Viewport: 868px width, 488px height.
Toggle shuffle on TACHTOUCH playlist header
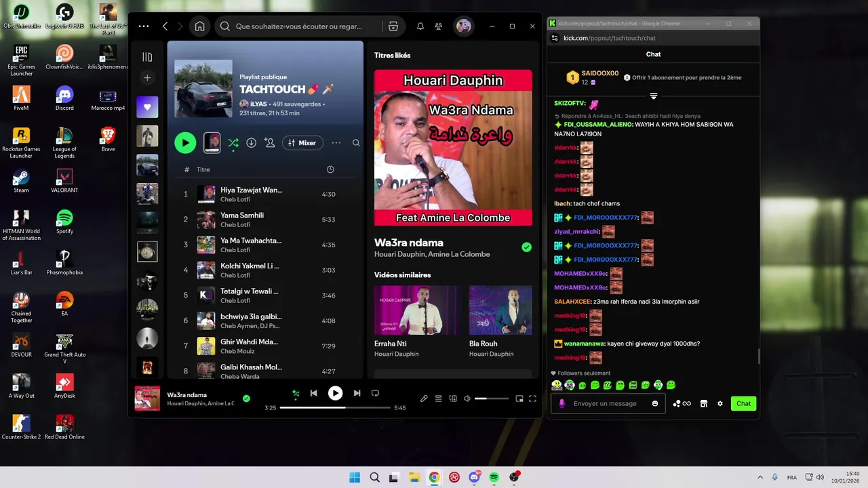pyautogui.click(x=233, y=143)
